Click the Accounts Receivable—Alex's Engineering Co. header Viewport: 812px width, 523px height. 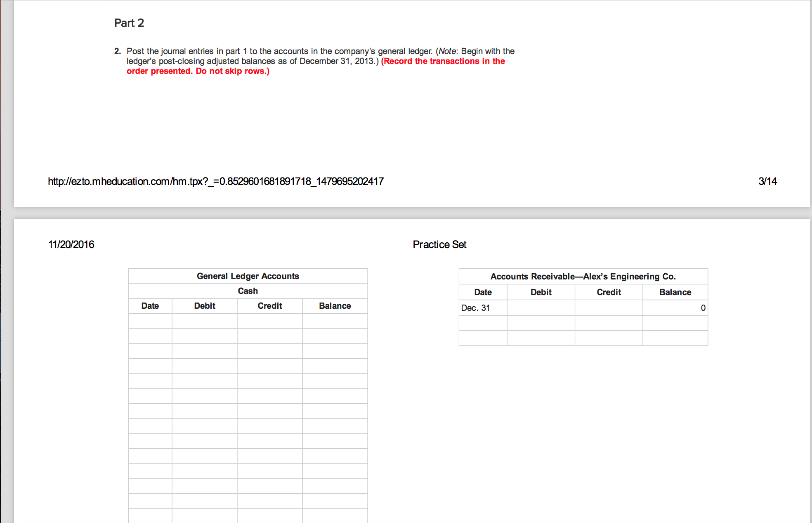pos(583,276)
